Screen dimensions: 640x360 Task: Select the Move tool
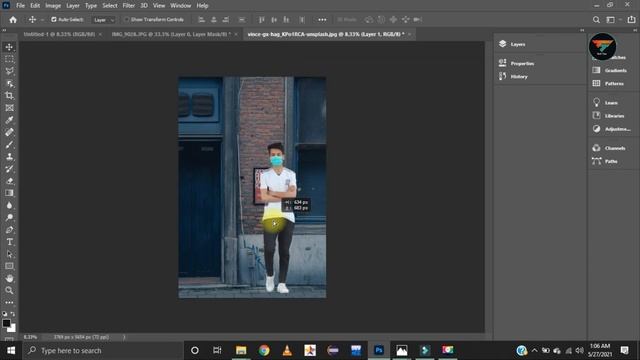click(9, 47)
